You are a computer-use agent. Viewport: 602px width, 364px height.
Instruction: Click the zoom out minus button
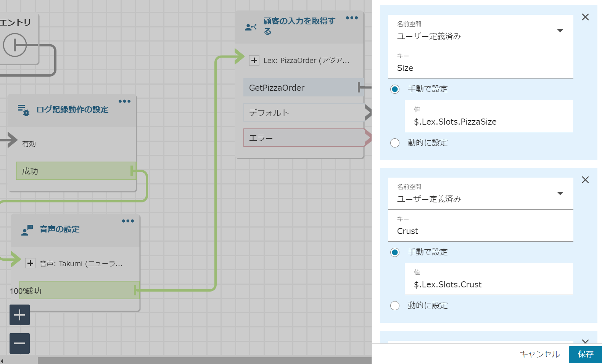pyautogui.click(x=19, y=343)
